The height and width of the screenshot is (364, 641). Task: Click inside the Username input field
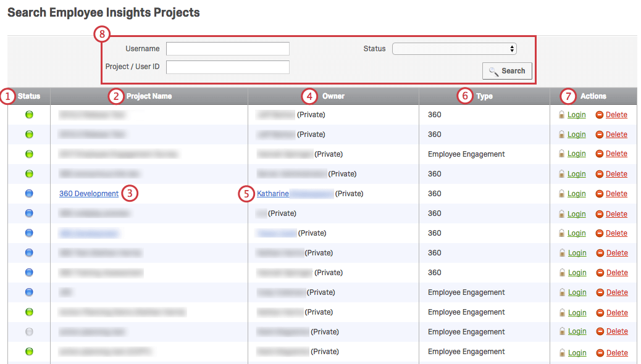click(x=227, y=48)
